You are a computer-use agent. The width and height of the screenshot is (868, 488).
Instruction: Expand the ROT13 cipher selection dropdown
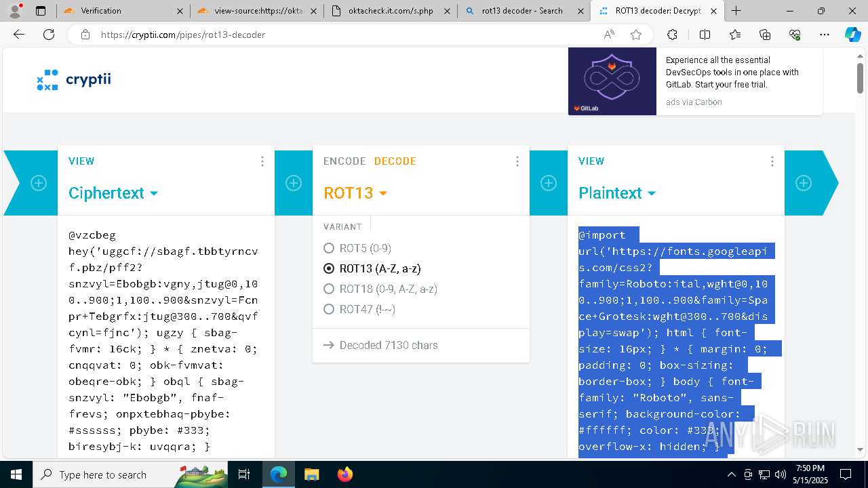click(355, 193)
